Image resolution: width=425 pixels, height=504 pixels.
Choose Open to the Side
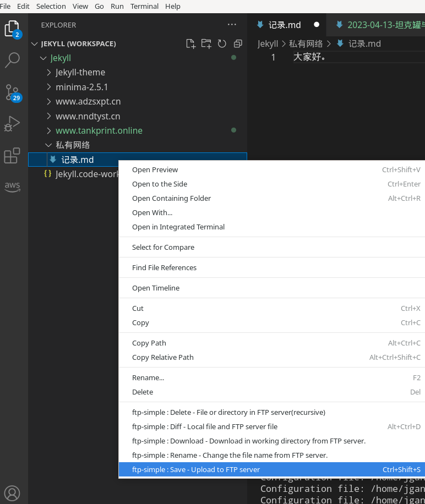271,184
